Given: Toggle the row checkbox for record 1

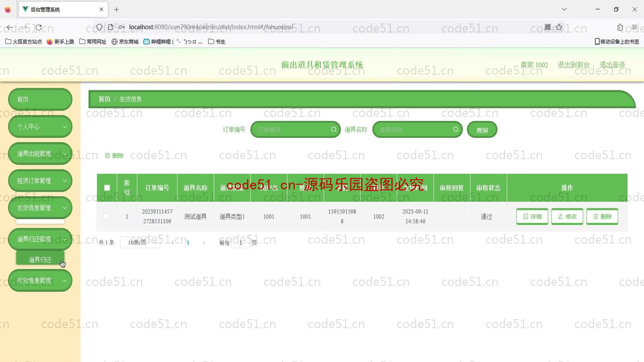Looking at the screenshot, I should 106,217.
